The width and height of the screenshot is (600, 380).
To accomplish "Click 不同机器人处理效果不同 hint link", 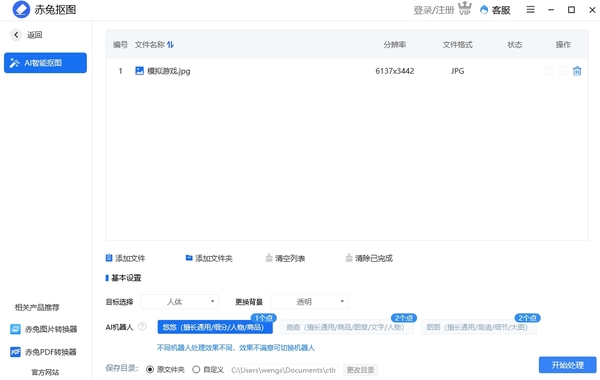I will pos(236,347).
